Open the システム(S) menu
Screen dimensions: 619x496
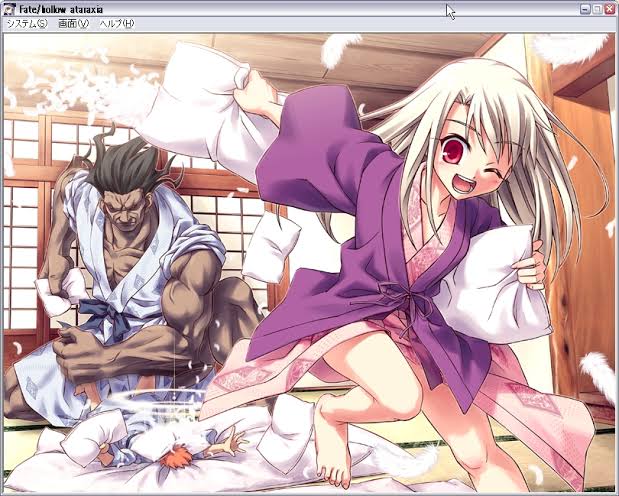coord(26,23)
